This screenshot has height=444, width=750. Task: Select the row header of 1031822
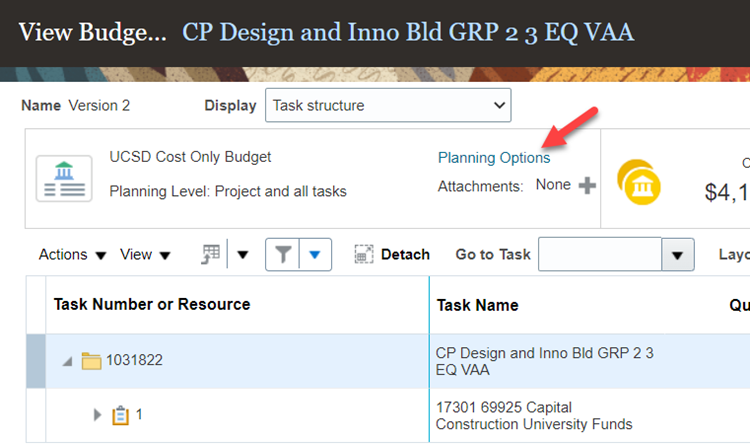pyautogui.click(x=35, y=361)
